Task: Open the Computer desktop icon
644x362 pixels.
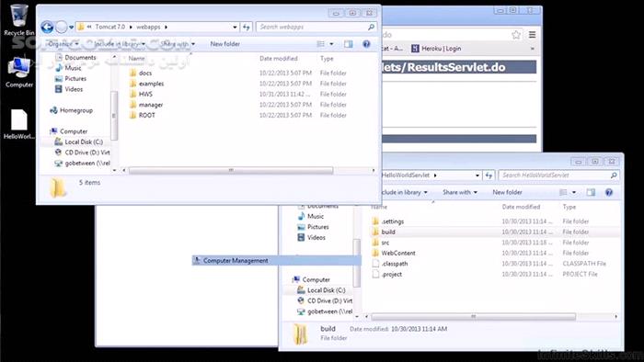Action: point(19,73)
